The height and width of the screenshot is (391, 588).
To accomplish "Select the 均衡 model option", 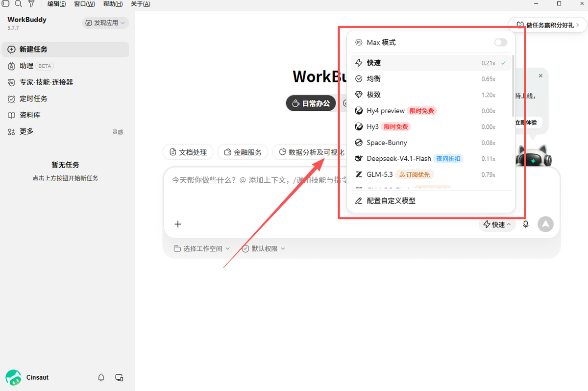I will click(431, 79).
